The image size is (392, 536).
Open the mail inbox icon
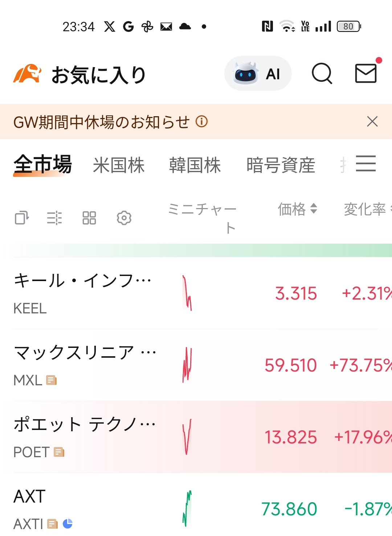pos(366,73)
